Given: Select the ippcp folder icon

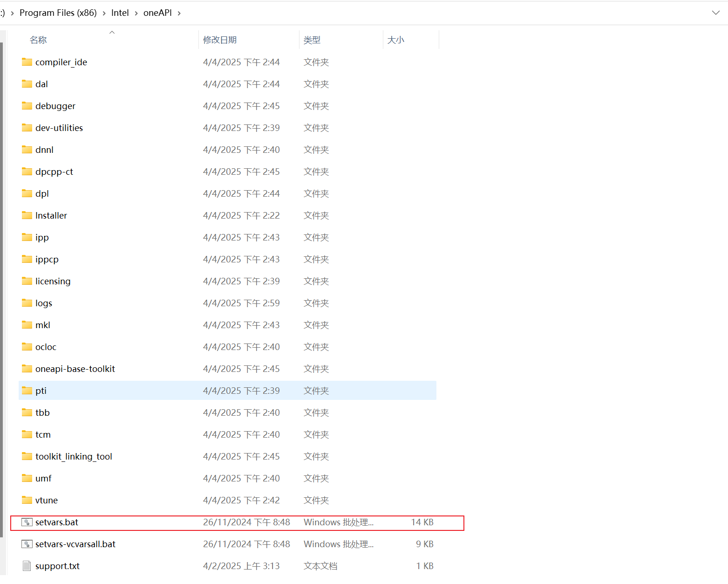Looking at the screenshot, I should 27,259.
